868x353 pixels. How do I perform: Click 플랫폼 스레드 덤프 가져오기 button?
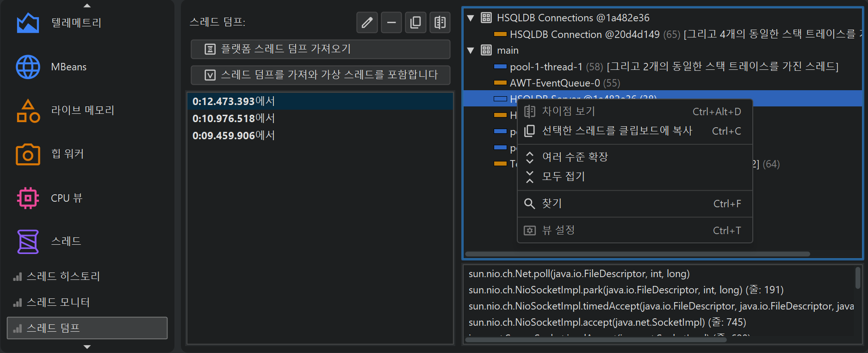coord(320,49)
